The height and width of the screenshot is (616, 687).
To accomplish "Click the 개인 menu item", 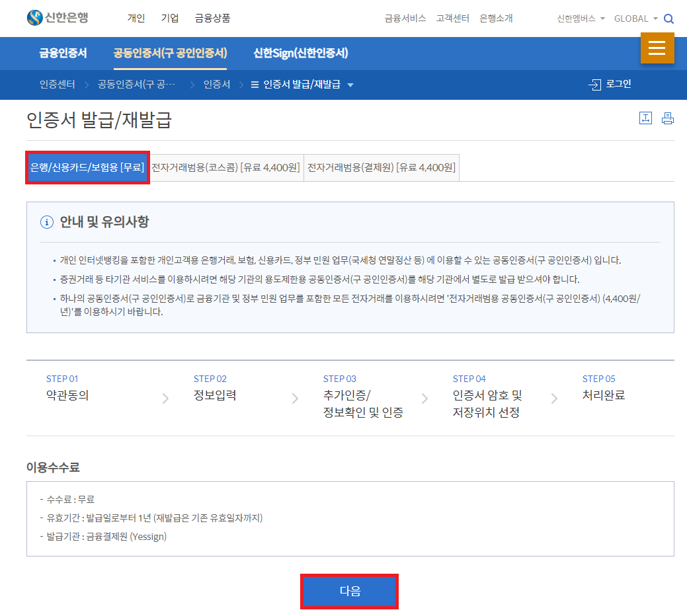I will pos(136,18).
